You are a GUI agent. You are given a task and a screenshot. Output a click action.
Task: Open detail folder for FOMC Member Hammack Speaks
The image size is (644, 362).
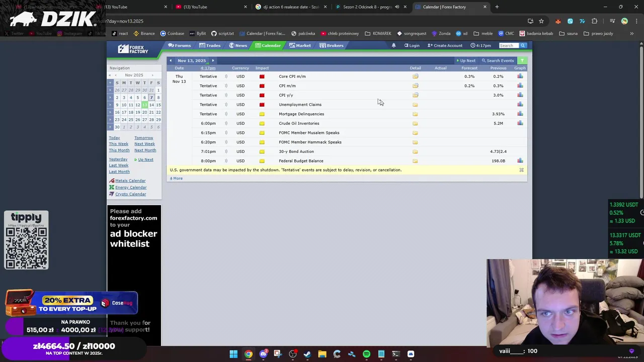[415, 142]
